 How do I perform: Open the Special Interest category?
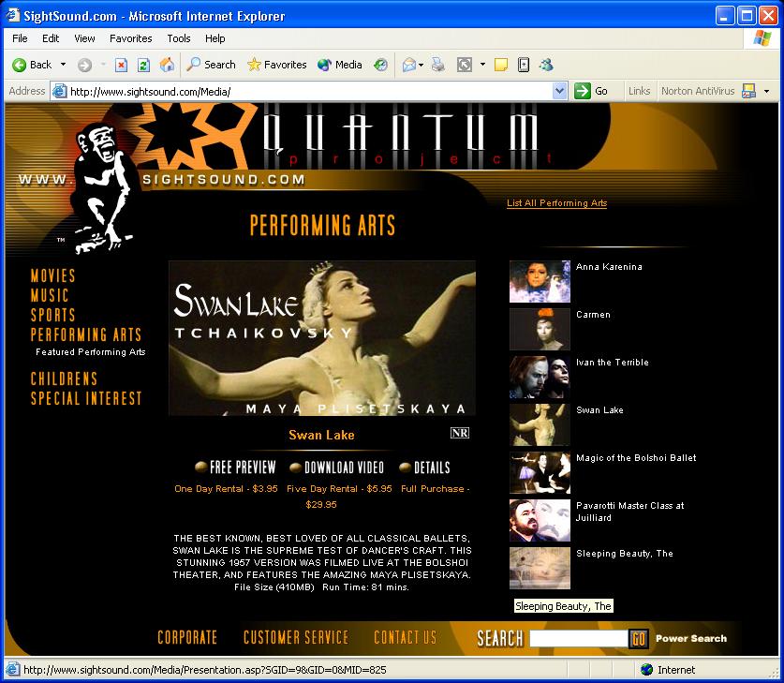coord(86,398)
